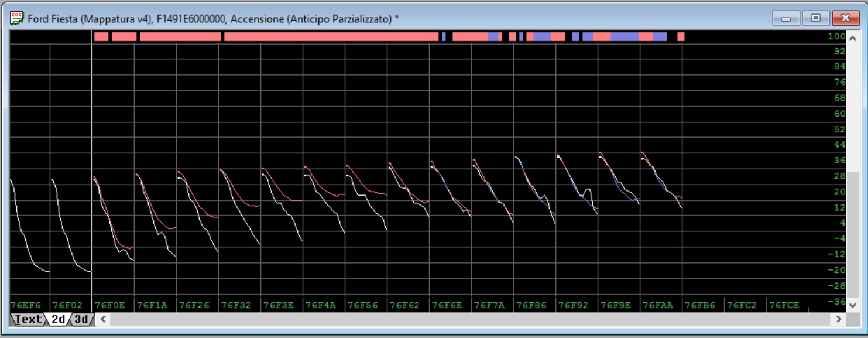Click the vertical scrollbar up arrow
Image resolution: width=868 pixels, height=338 pixels.
tap(852, 39)
